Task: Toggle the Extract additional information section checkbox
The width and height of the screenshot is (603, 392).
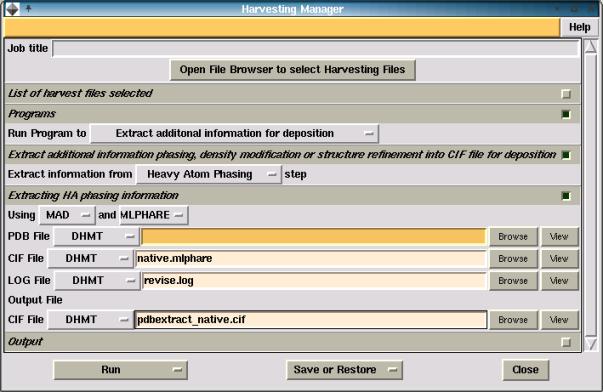Action: (566, 155)
